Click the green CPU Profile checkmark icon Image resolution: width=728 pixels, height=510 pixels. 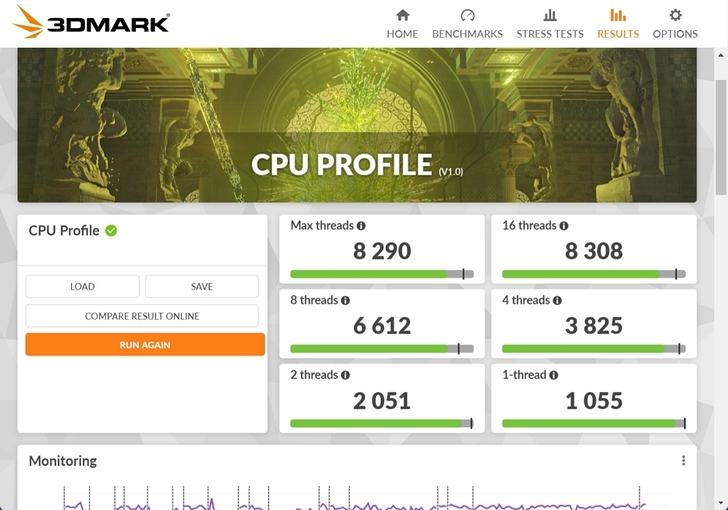tap(111, 230)
